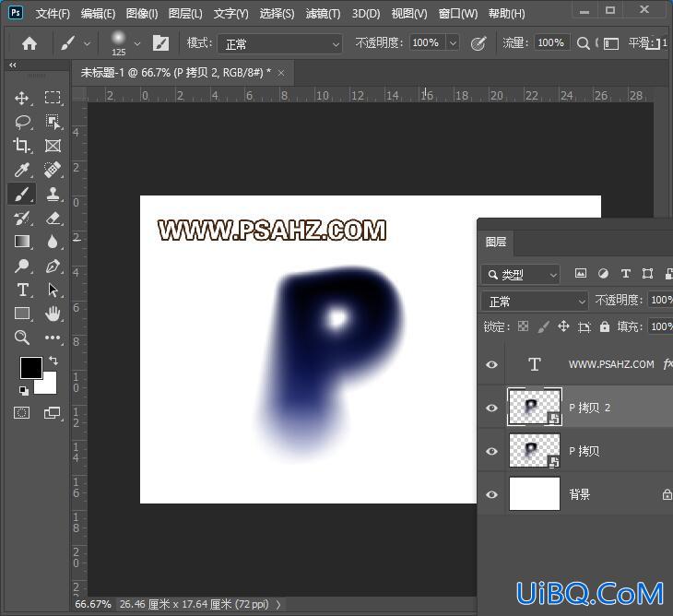673x616 pixels.
Task: Open the 模式 blend mode dropdown
Action: (x=280, y=43)
